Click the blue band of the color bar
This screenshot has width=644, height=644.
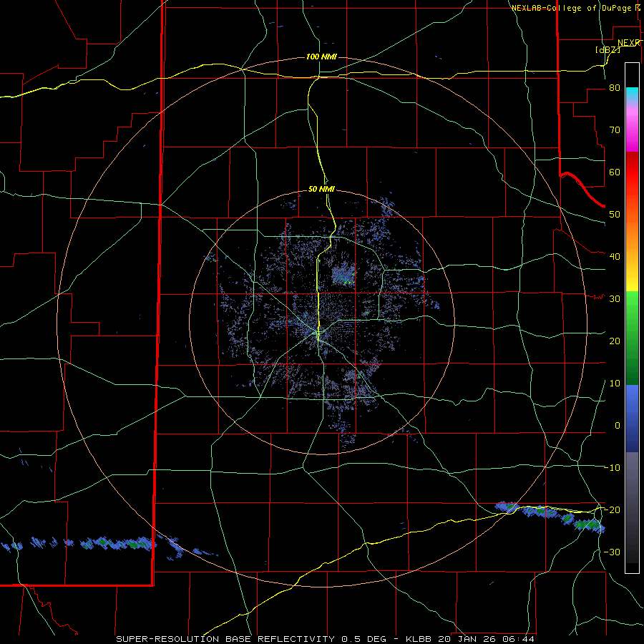click(632, 418)
